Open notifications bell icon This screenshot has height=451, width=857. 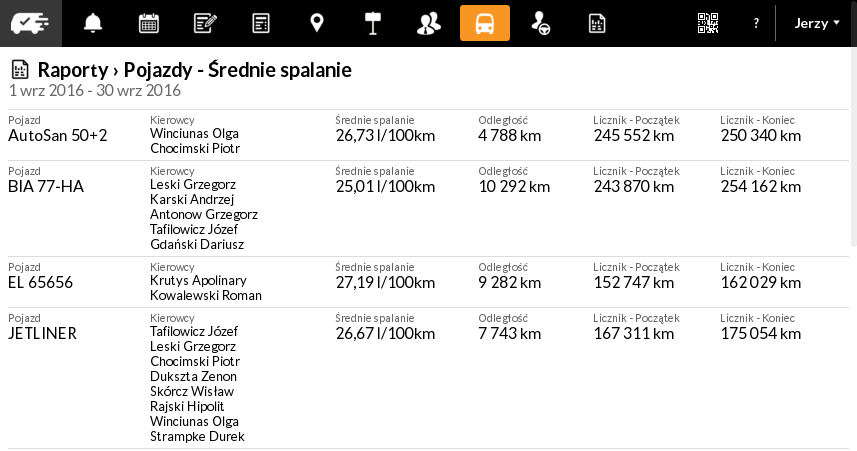coord(93,23)
